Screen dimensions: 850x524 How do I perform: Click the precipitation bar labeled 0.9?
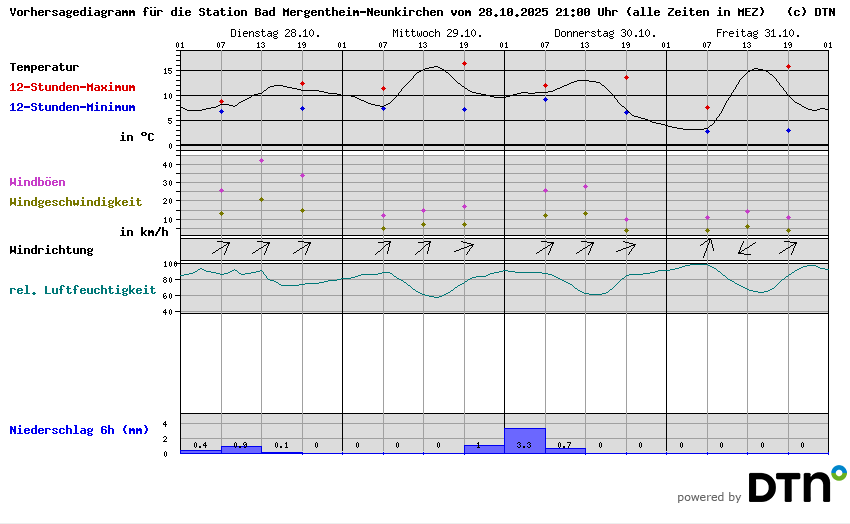click(x=241, y=449)
